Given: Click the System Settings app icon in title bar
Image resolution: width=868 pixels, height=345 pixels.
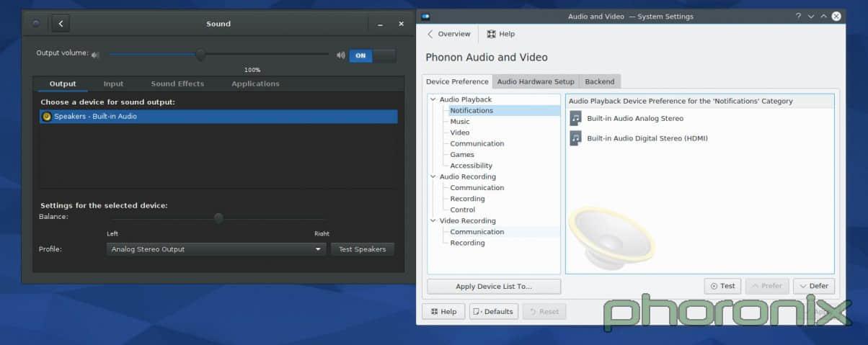Looking at the screenshot, I should pyautogui.click(x=426, y=16).
